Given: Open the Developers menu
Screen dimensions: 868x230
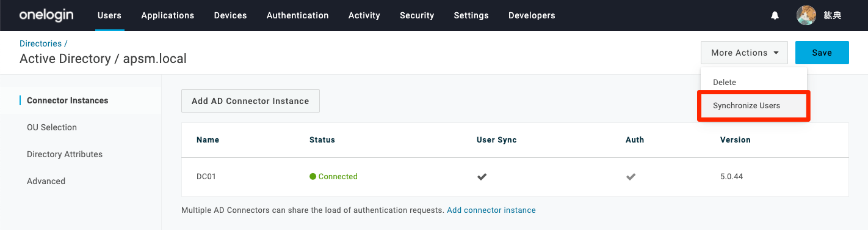Looking at the screenshot, I should click(532, 15).
